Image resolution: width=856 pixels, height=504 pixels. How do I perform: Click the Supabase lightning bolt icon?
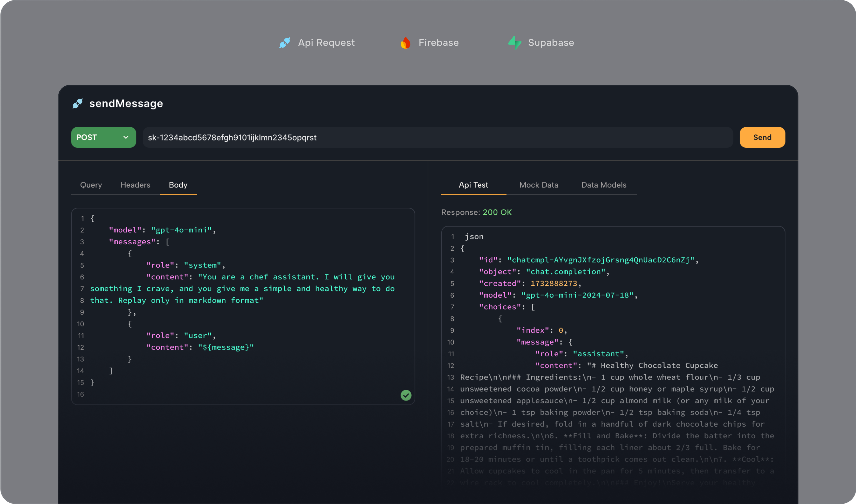point(514,43)
